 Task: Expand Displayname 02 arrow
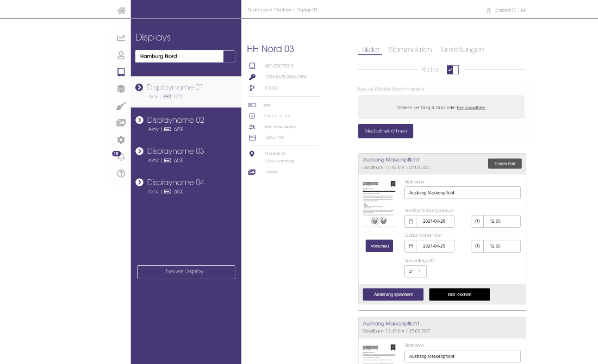[x=139, y=120]
